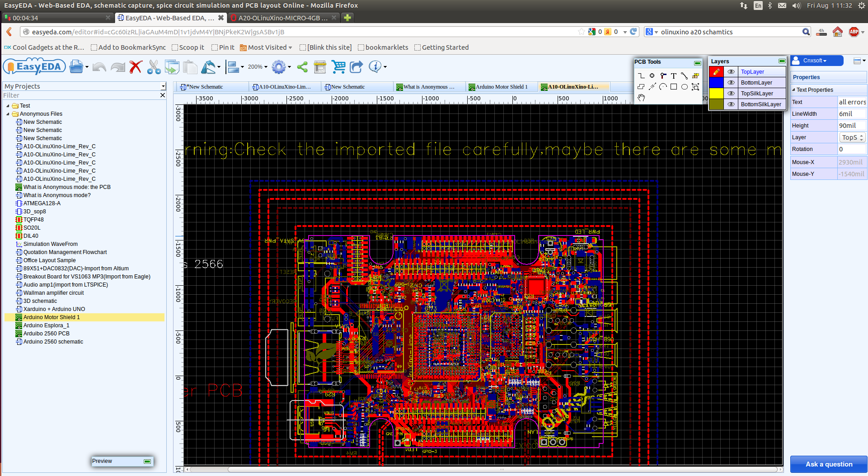Viewport: 868px width, 476px height.
Task: Click the PCB footprint ruler icon
Action: coord(320,67)
